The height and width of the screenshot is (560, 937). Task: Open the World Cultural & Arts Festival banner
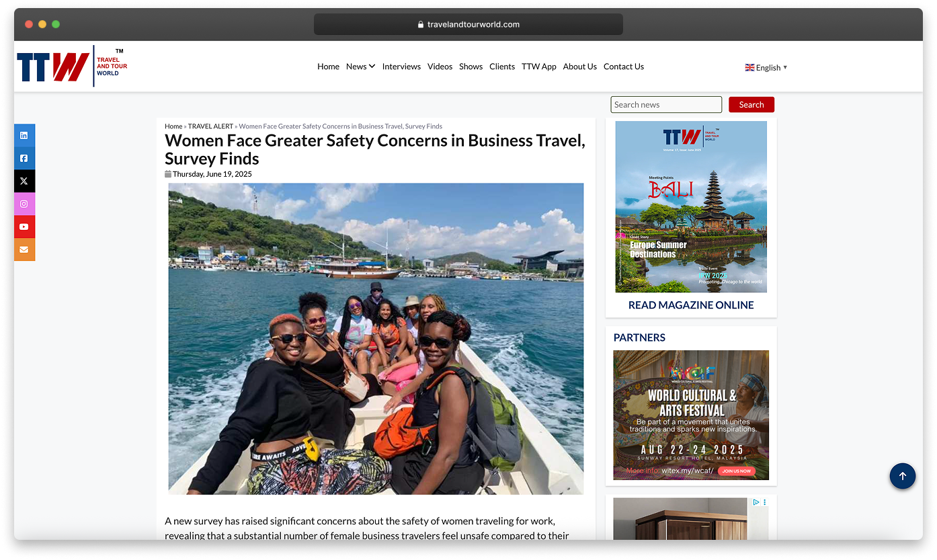pos(691,415)
